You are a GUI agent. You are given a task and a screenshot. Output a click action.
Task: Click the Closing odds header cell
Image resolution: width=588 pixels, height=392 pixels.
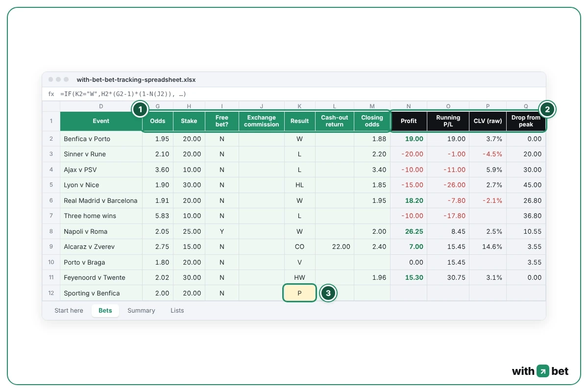372,121
